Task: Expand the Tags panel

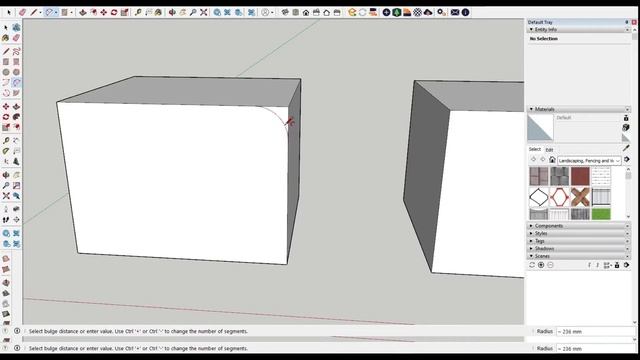Action: (531, 241)
